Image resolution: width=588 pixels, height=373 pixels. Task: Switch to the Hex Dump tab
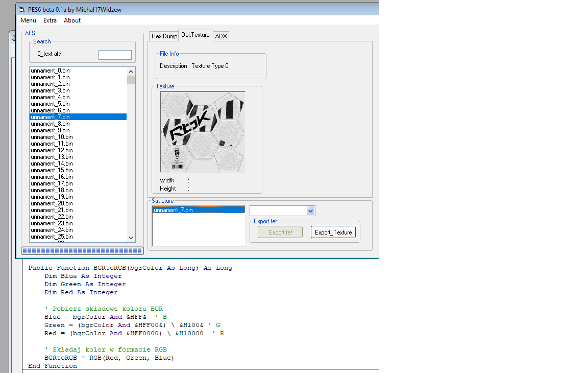pyautogui.click(x=164, y=36)
